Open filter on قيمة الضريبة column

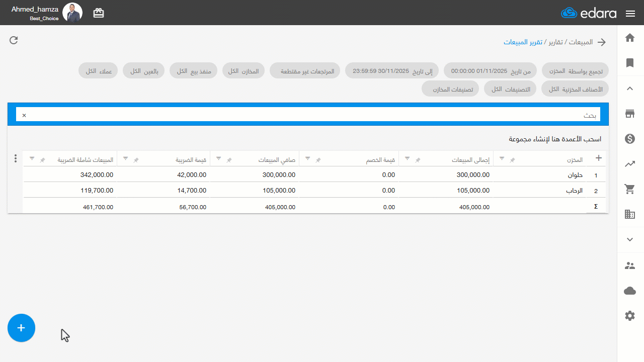(x=125, y=158)
